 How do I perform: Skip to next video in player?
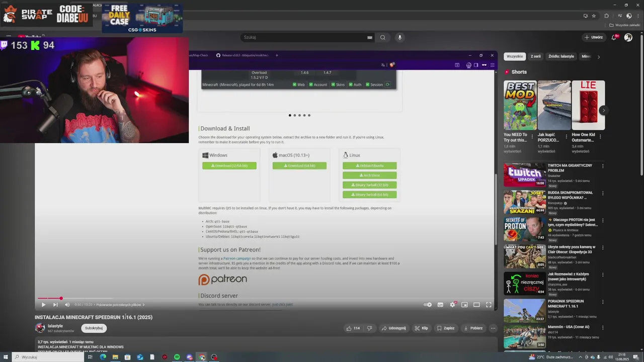click(x=55, y=305)
